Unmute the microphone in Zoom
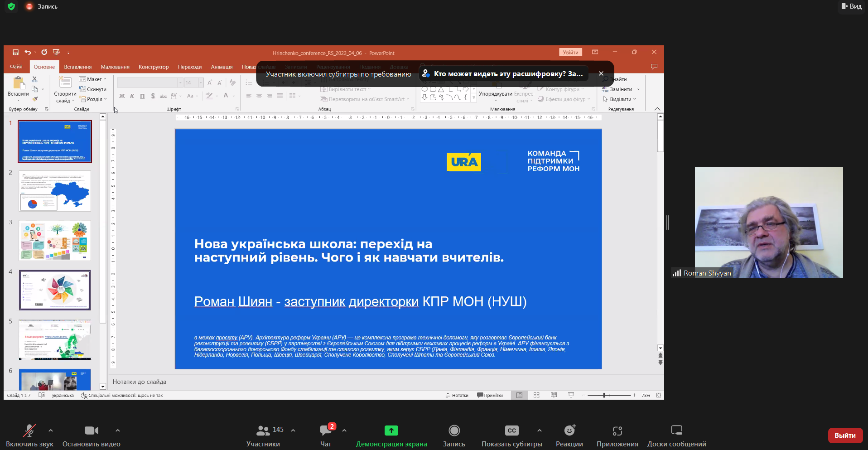This screenshot has width=868, height=450. [29, 431]
